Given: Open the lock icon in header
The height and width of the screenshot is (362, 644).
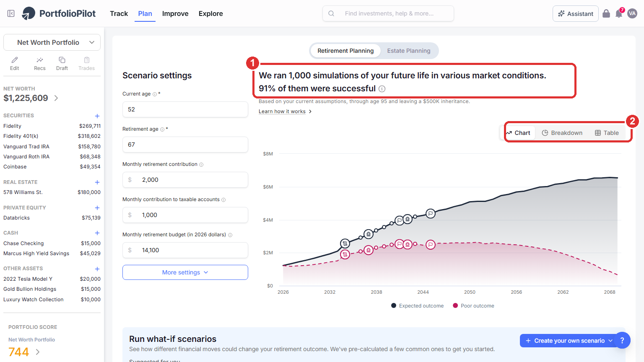Looking at the screenshot, I should pyautogui.click(x=606, y=13).
